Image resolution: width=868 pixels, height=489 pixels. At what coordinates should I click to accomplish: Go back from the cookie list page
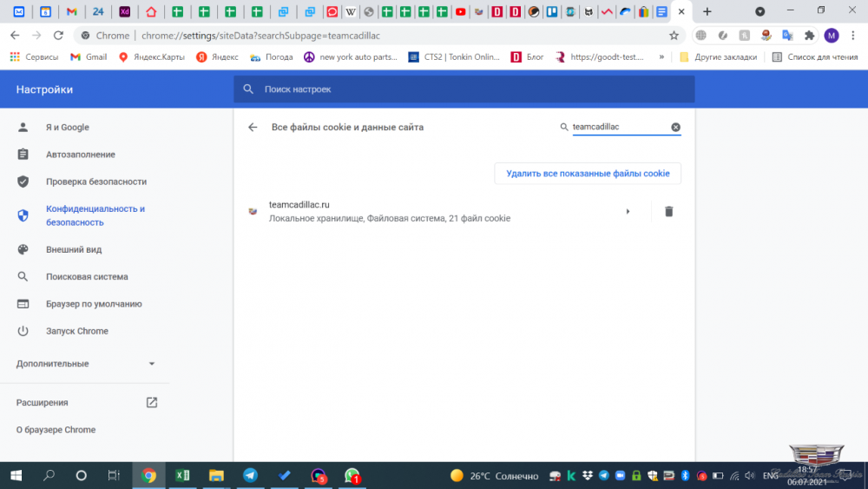[x=253, y=128]
